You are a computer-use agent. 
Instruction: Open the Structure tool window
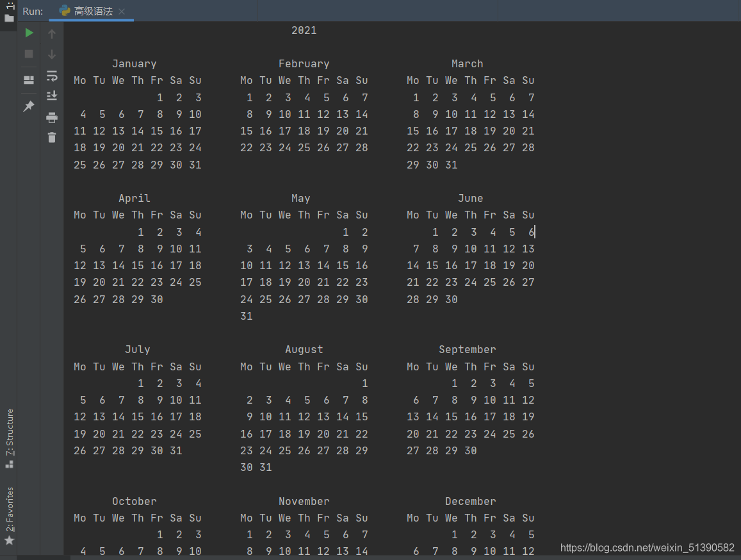point(10,438)
